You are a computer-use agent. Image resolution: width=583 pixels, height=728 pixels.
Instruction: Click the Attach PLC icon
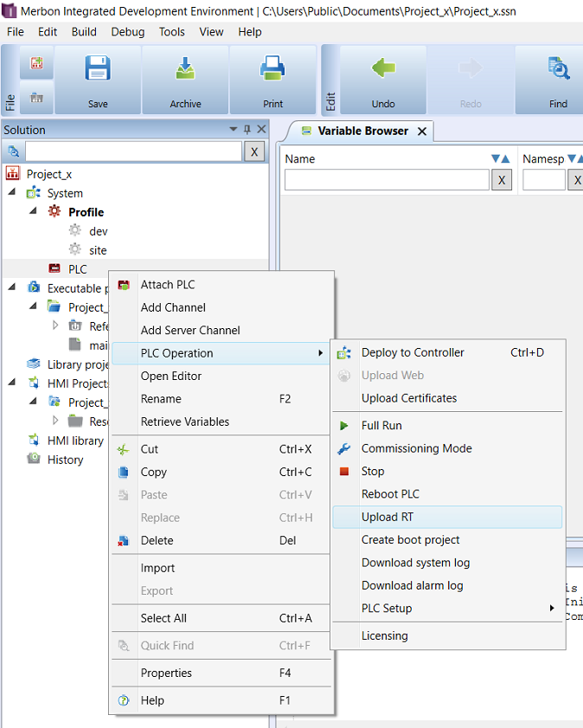[124, 285]
